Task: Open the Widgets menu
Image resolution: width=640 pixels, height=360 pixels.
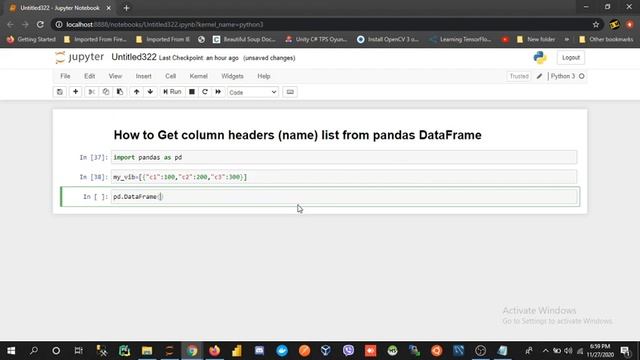Action: [x=232, y=76]
